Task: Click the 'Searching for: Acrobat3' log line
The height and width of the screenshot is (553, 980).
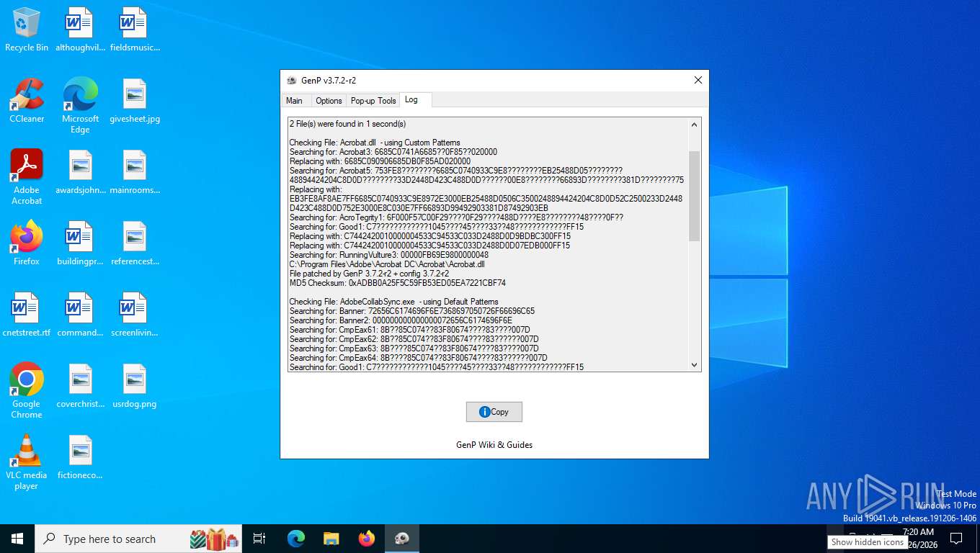Action: (393, 152)
